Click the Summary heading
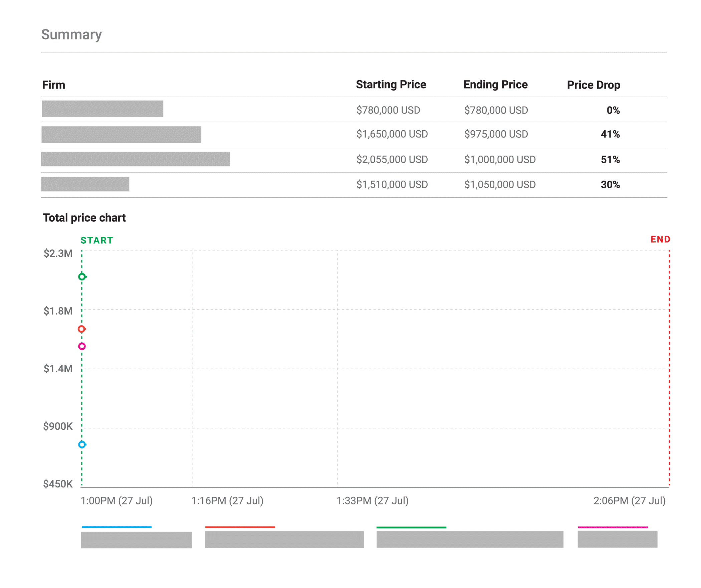This screenshot has height=588, width=701. tap(71, 35)
